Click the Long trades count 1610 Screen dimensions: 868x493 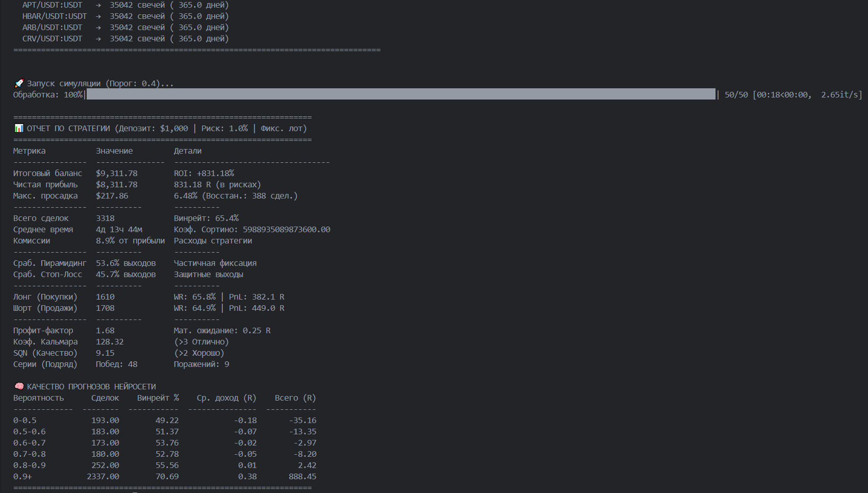point(105,297)
